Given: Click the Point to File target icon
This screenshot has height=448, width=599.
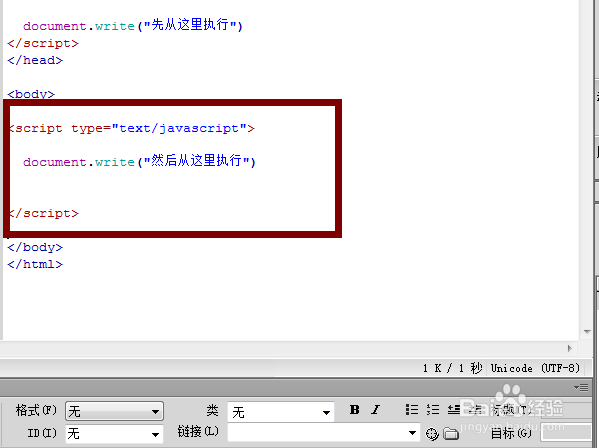Looking at the screenshot, I should 432,434.
